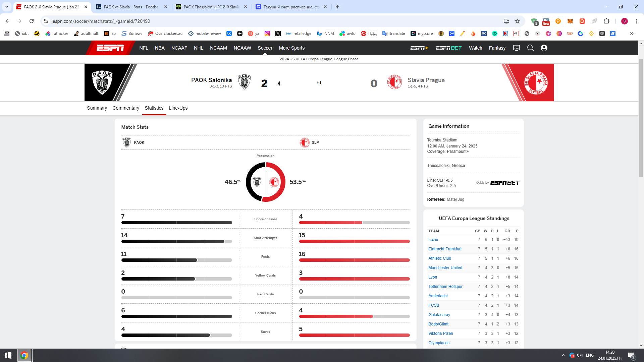The image size is (644, 362).
Task: Click the SLP Corner Kicks red bar
Action: tap(336, 316)
